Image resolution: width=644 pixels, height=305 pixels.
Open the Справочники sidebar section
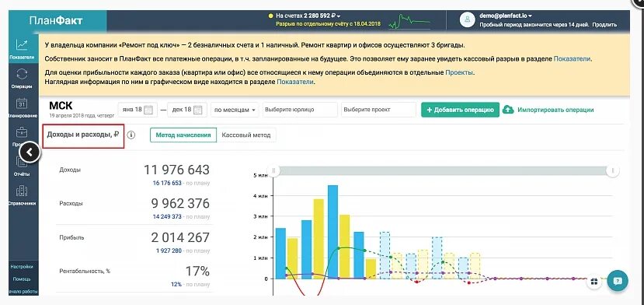23,195
